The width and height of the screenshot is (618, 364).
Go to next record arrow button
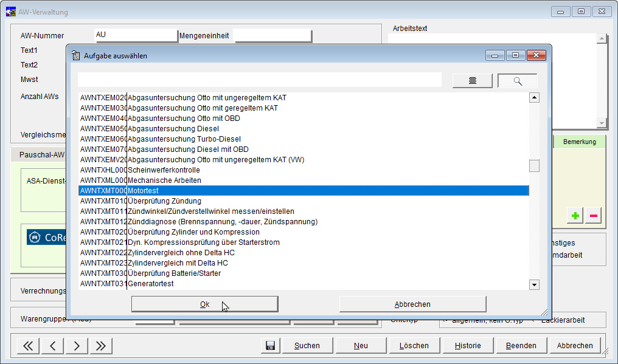(77, 346)
